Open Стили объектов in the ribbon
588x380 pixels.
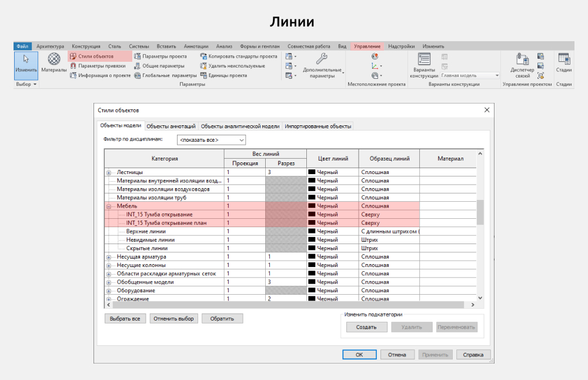92,56
